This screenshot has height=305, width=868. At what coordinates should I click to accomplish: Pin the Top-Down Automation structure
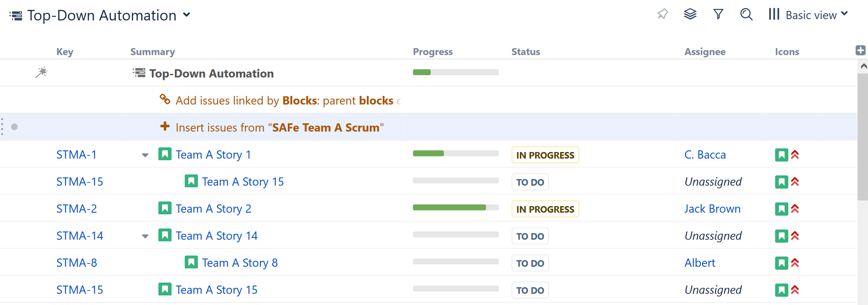click(662, 15)
